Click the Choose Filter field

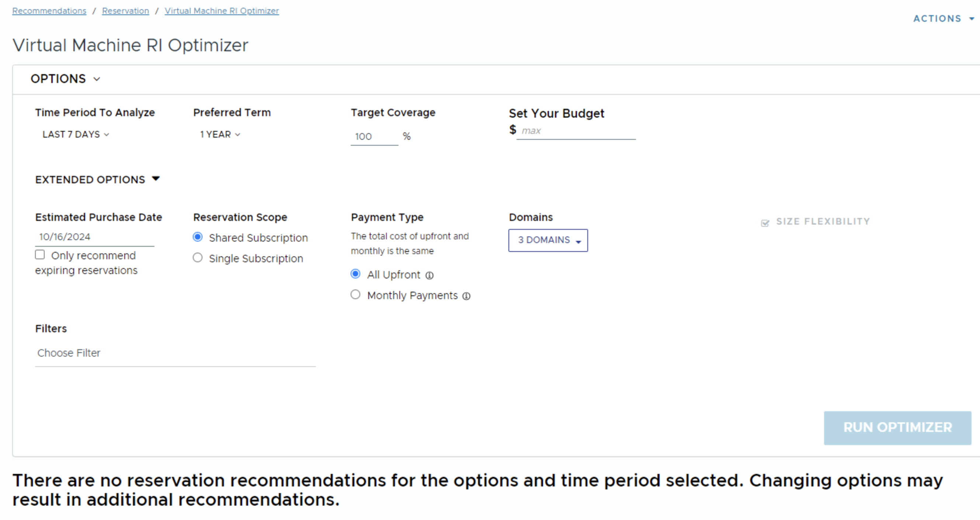[x=175, y=353]
